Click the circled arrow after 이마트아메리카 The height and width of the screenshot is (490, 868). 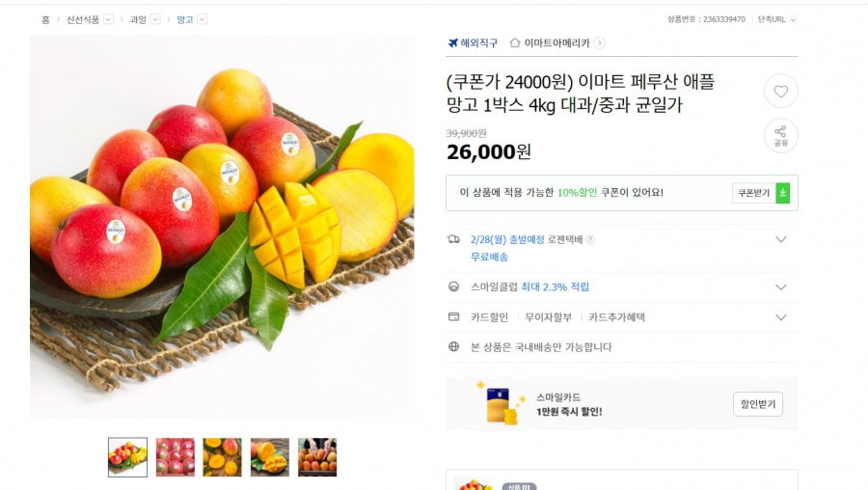[x=599, y=42]
